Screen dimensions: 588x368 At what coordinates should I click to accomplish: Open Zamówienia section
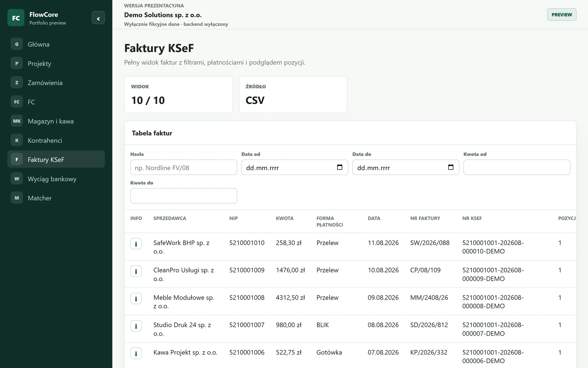point(56,83)
